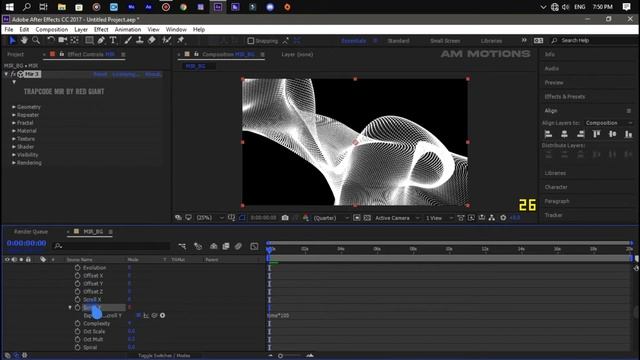Open the Animation menu
640x360 pixels.
[x=128, y=29]
